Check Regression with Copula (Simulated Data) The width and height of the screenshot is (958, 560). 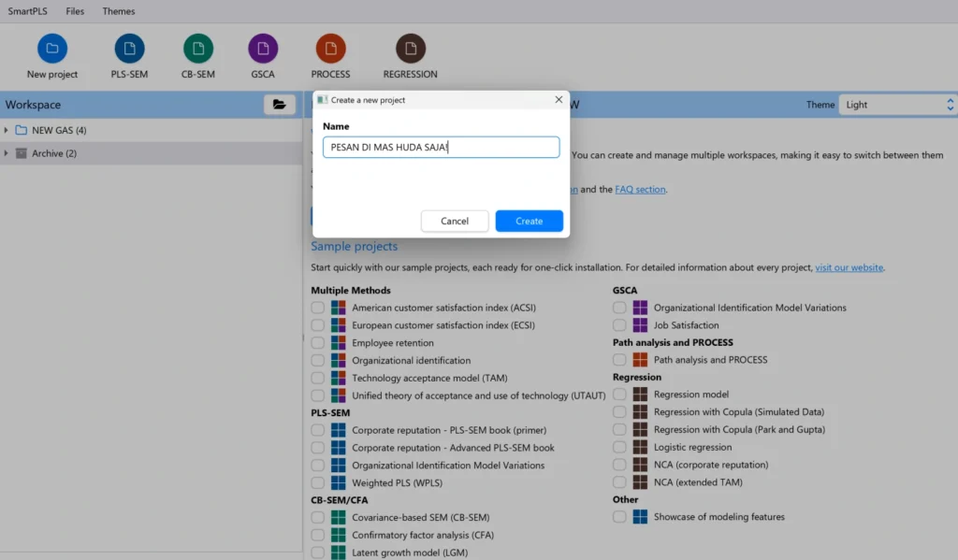click(619, 412)
